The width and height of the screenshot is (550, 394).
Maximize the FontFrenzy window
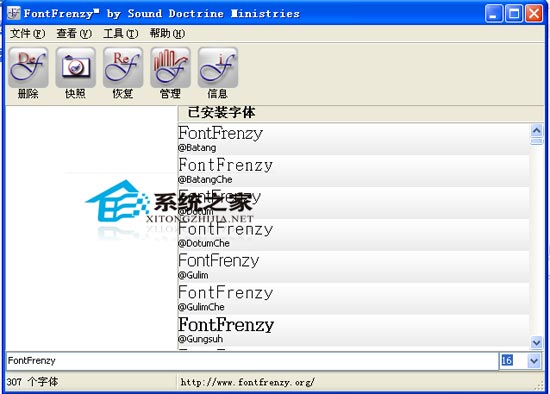(514, 14)
